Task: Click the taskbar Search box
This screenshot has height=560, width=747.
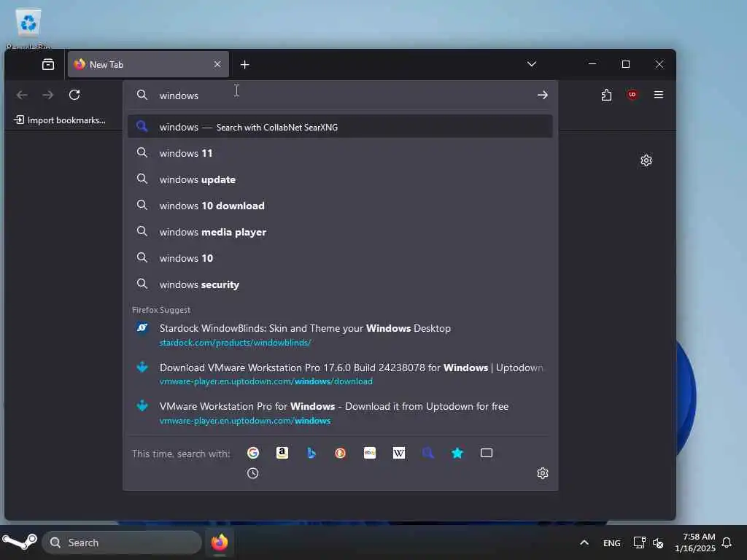Action: pyautogui.click(x=122, y=542)
